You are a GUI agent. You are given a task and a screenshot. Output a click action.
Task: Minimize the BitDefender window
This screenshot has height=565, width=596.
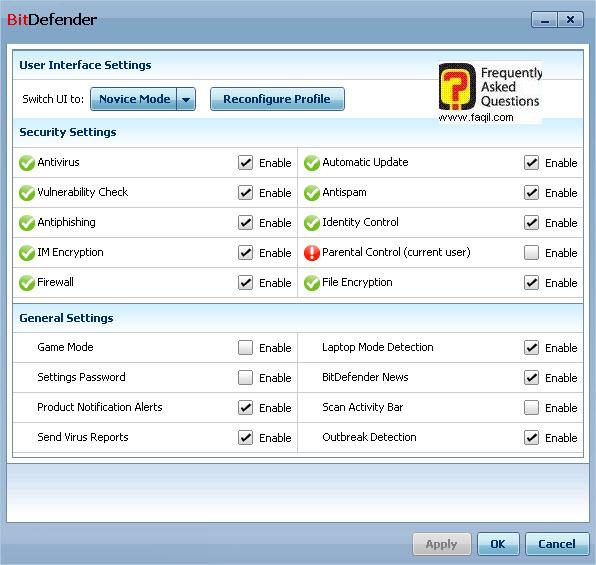[x=544, y=20]
